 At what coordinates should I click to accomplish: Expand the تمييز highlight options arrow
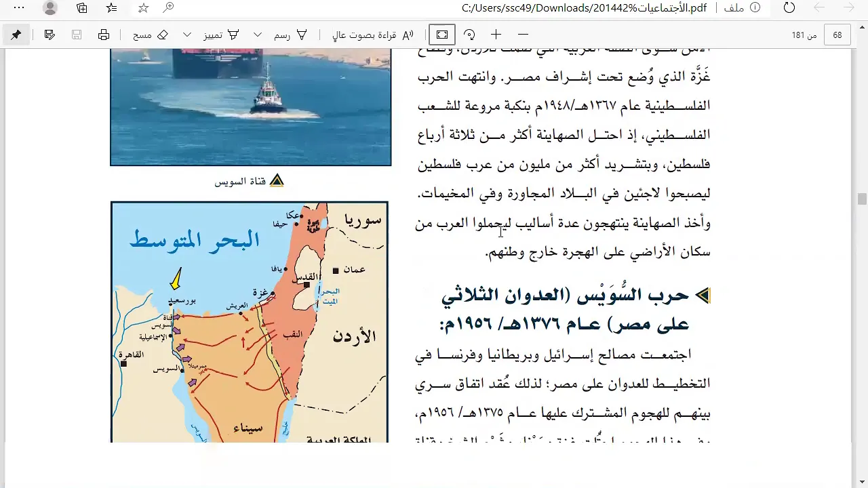tap(187, 35)
